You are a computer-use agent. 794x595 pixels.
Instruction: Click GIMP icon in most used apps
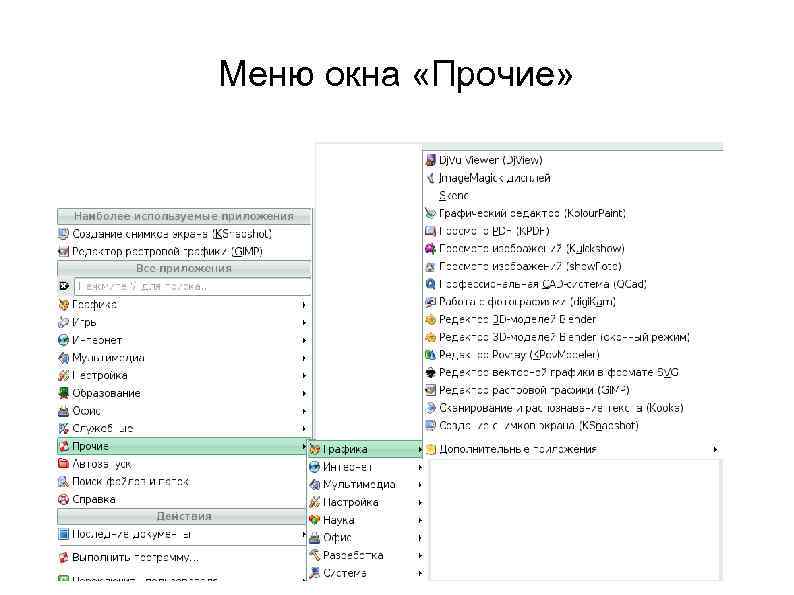[63, 252]
